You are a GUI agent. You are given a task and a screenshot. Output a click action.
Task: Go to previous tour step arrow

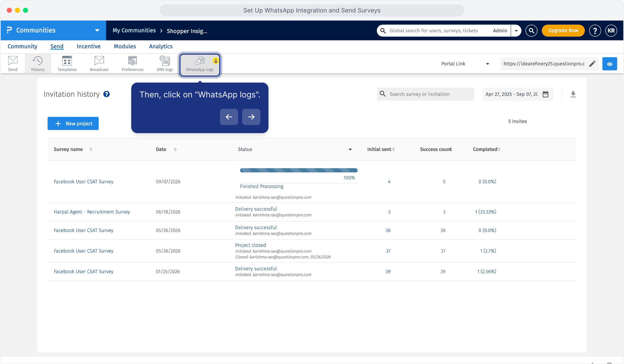[x=229, y=117]
